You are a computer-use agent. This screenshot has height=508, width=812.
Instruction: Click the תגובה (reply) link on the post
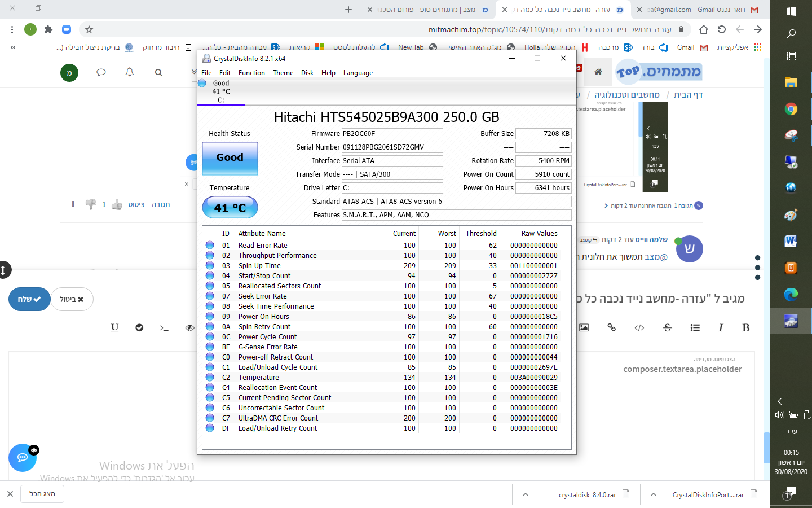pos(161,204)
